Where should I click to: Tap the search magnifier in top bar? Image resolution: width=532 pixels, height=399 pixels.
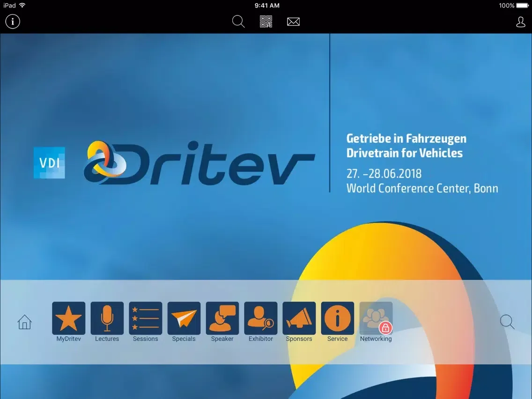coord(238,22)
